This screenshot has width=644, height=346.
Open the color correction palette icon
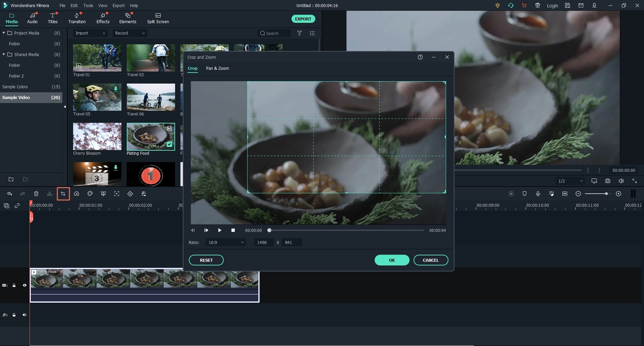[90, 194]
